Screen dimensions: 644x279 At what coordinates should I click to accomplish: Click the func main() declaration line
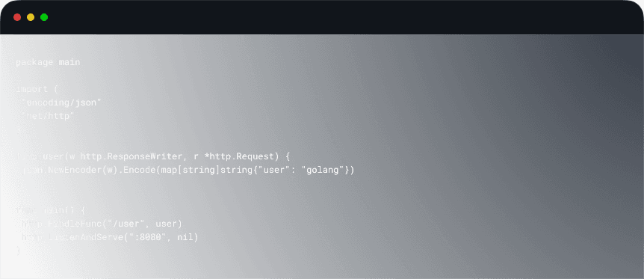(51, 210)
